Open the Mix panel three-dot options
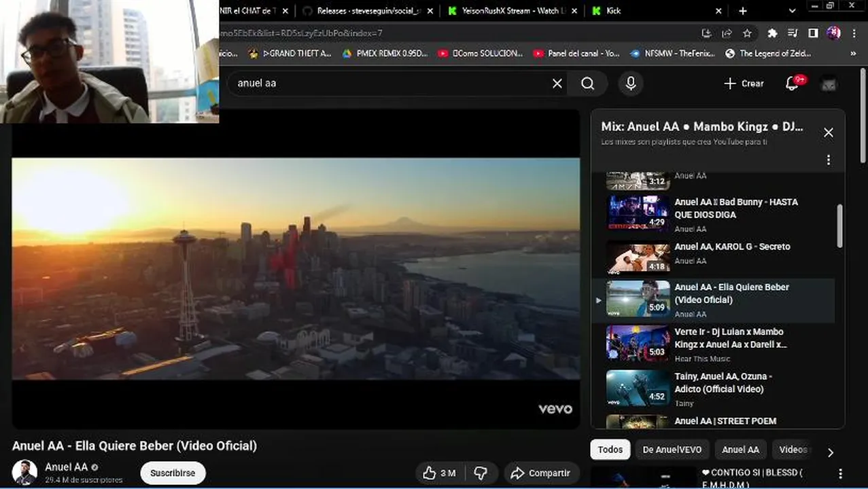 click(x=829, y=160)
